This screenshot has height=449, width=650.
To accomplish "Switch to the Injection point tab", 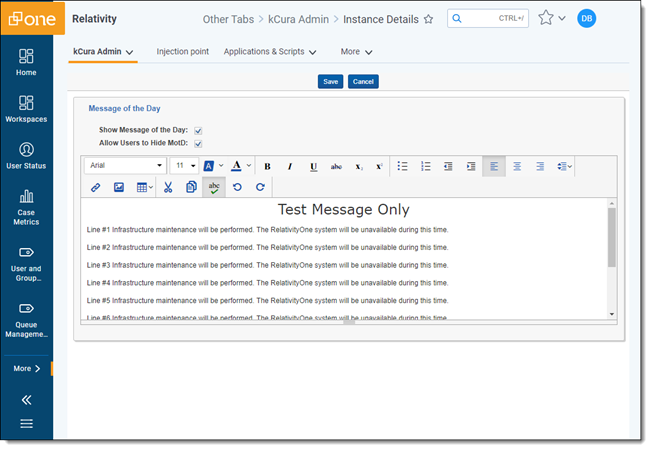I will pos(182,52).
